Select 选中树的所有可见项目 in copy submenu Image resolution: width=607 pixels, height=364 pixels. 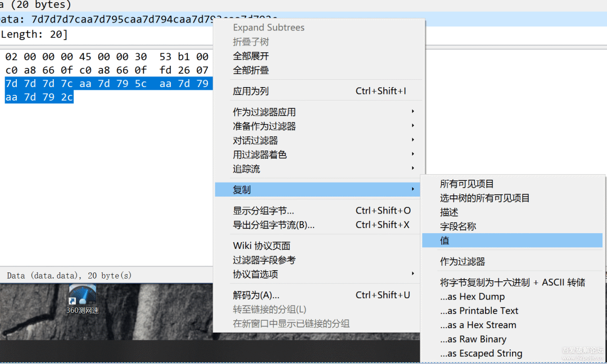pyautogui.click(x=512, y=198)
